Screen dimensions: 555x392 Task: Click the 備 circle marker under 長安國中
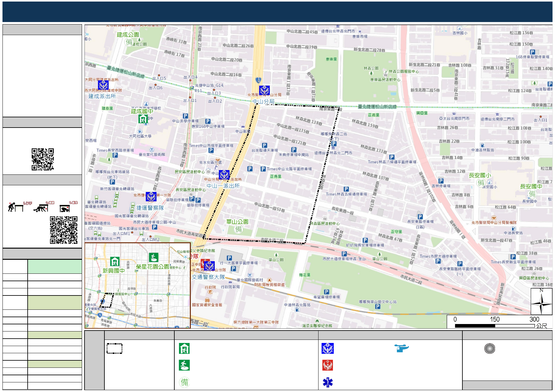(x=532, y=194)
